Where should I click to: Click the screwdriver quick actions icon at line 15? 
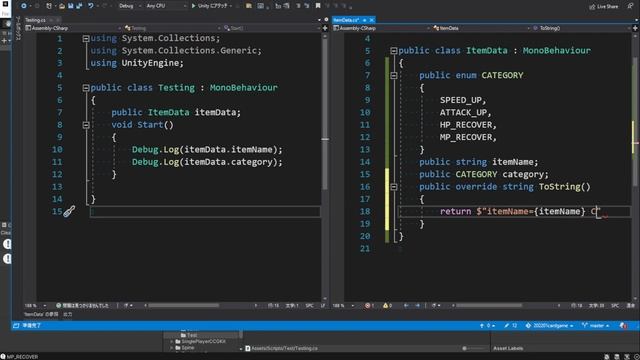pos(69,211)
